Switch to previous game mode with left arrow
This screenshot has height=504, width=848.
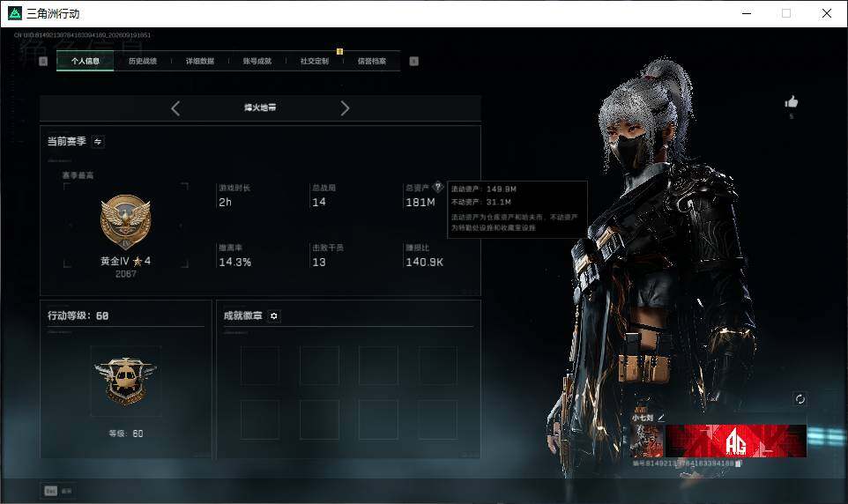175,108
